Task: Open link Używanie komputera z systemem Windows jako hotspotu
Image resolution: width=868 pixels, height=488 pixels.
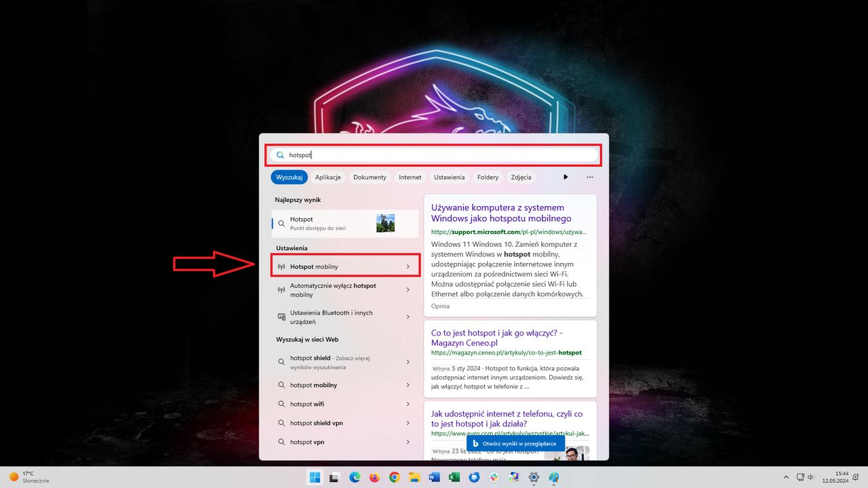Action: (x=501, y=213)
